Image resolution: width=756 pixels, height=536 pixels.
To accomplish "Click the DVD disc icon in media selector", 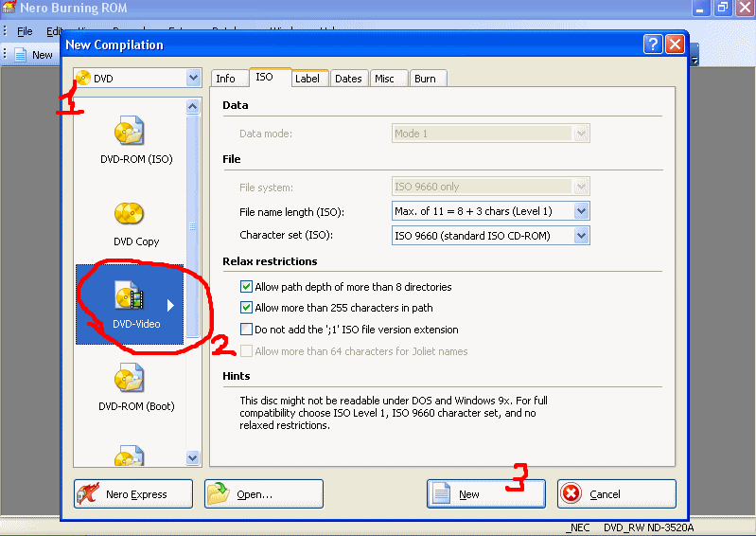I will [83, 78].
